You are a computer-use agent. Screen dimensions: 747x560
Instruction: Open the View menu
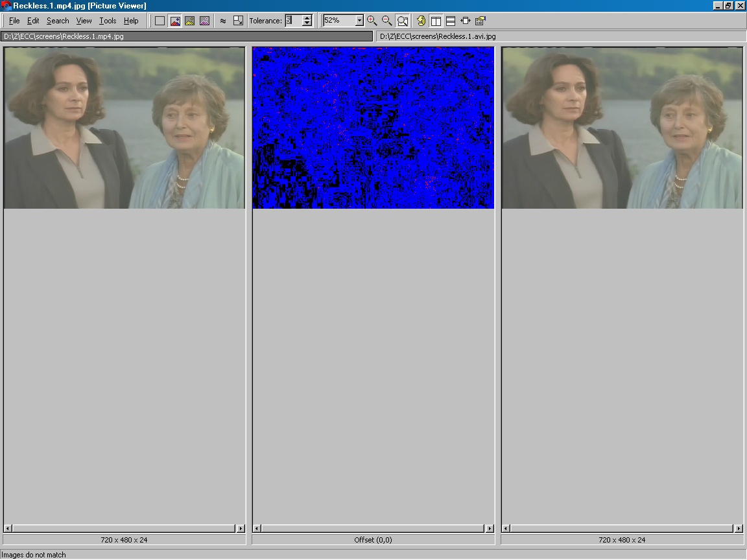84,21
